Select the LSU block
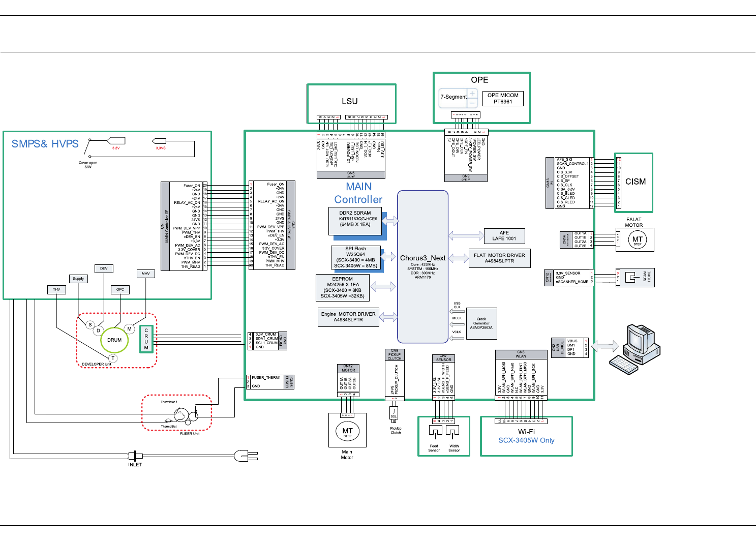Screen dimensions: 756x541 click(x=351, y=104)
